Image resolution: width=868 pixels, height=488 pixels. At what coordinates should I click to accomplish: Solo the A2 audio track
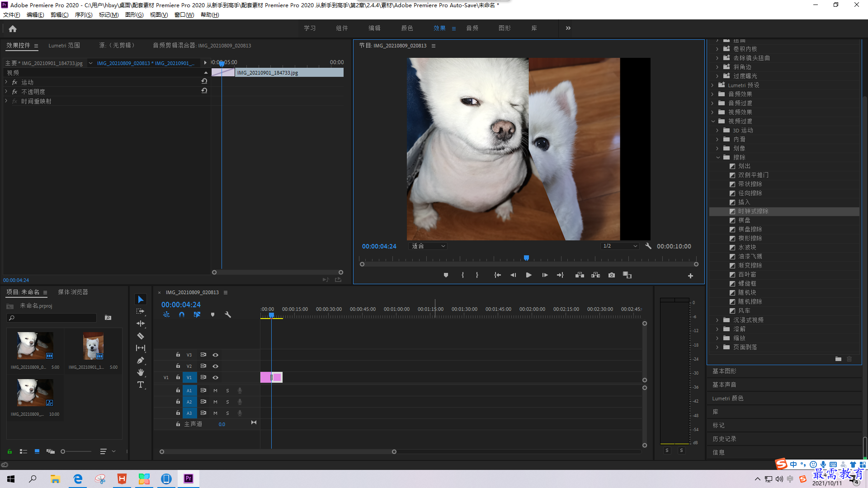(x=227, y=402)
